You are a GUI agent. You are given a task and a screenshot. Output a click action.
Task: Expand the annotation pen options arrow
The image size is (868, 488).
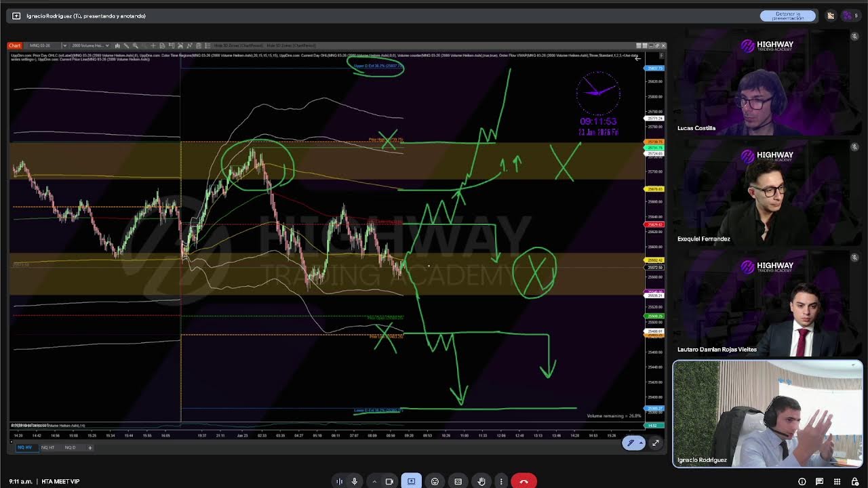coord(641,443)
